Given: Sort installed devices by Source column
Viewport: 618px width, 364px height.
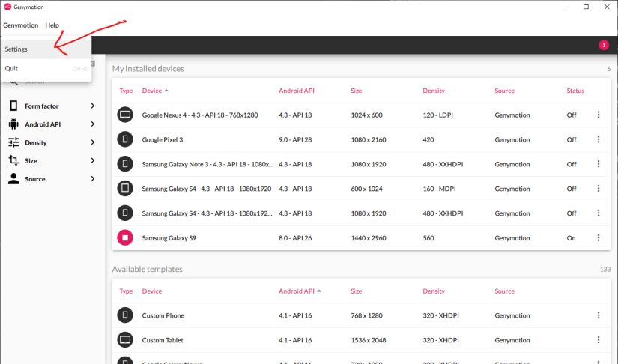Looking at the screenshot, I should pyautogui.click(x=504, y=91).
